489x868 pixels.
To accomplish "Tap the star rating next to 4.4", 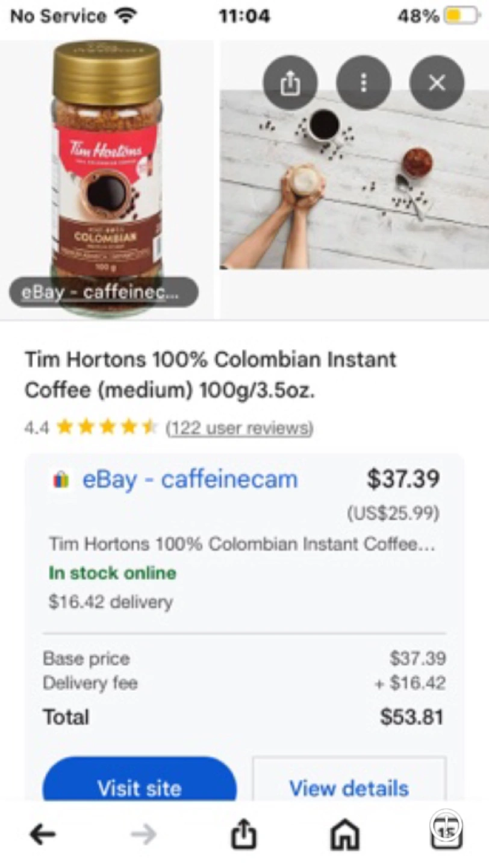I will [x=107, y=428].
